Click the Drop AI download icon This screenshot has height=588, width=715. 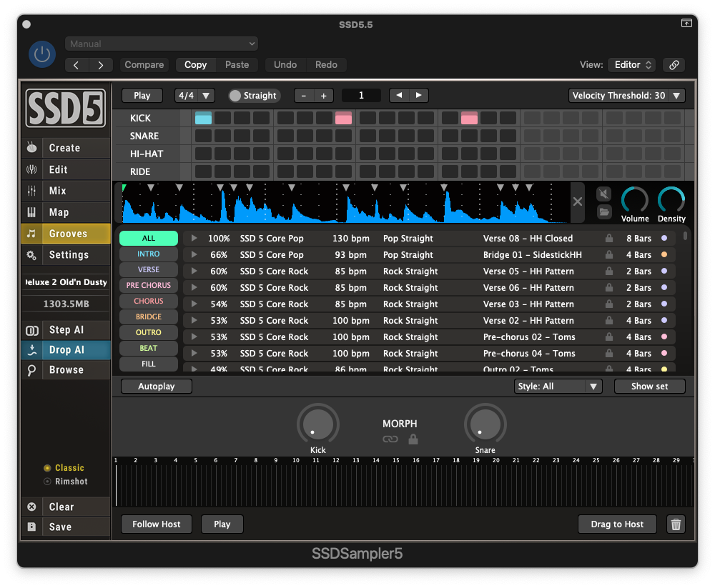coord(32,349)
